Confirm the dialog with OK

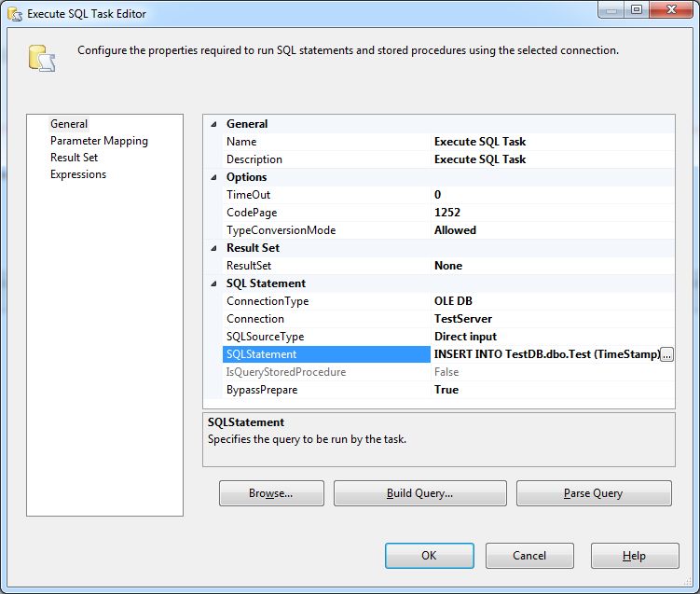(428, 556)
